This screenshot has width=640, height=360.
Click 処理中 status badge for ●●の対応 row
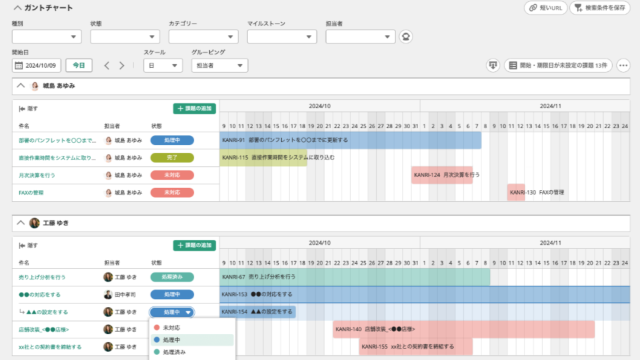click(172, 295)
